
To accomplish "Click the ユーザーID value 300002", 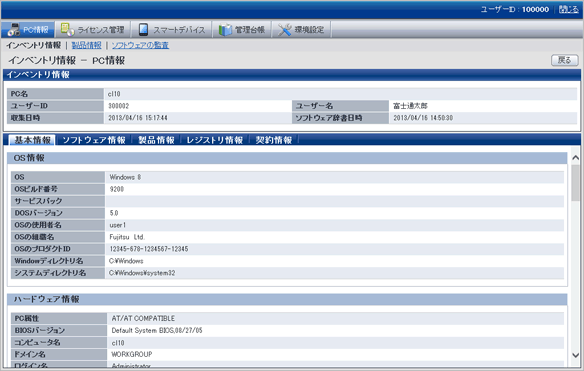I will [x=118, y=106].
